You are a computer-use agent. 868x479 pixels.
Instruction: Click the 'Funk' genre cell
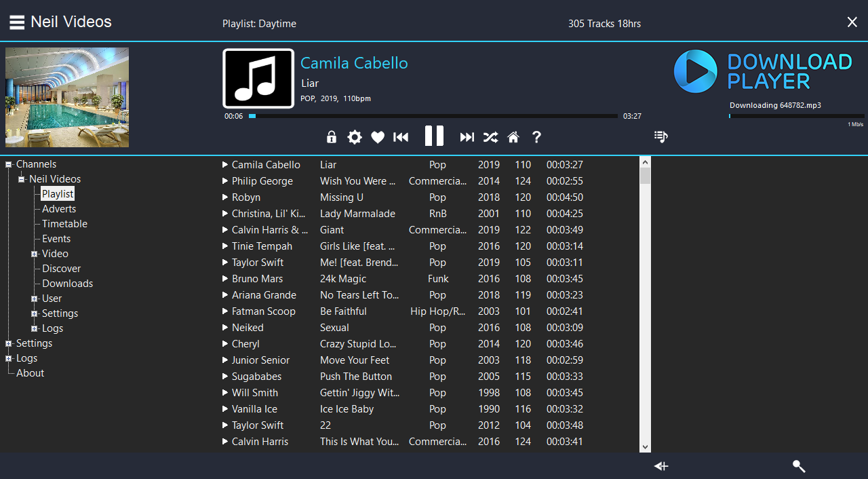[x=438, y=279]
